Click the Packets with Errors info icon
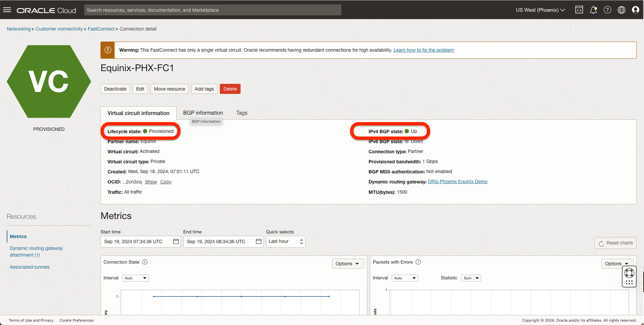 418,262
